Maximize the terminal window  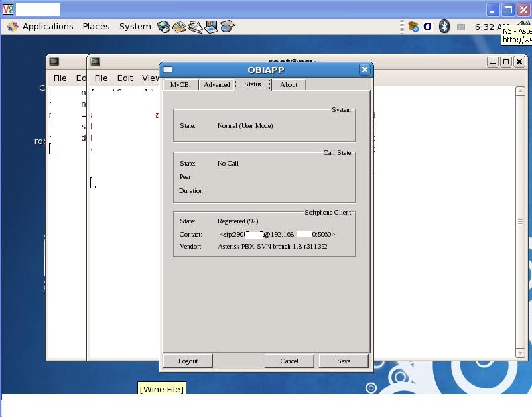pyautogui.click(x=506, y=62)
